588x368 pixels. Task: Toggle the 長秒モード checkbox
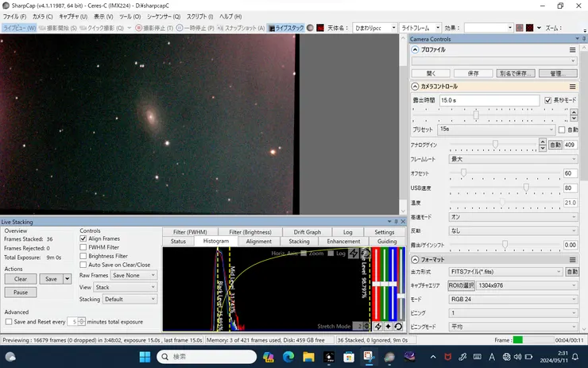[547, 101]
